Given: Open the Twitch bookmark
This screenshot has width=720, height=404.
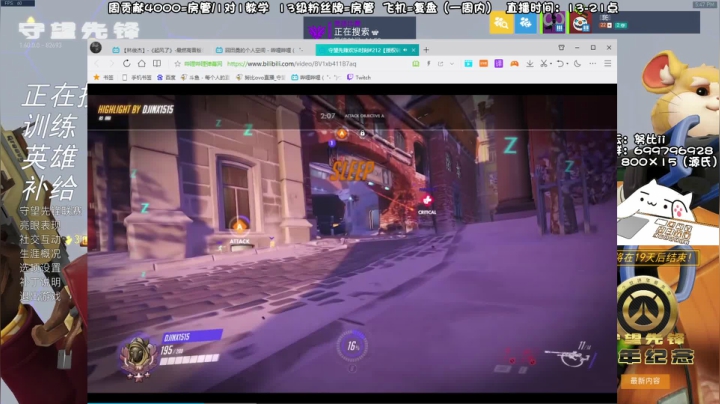Looking at the screenshot, I should pos(359,78).
